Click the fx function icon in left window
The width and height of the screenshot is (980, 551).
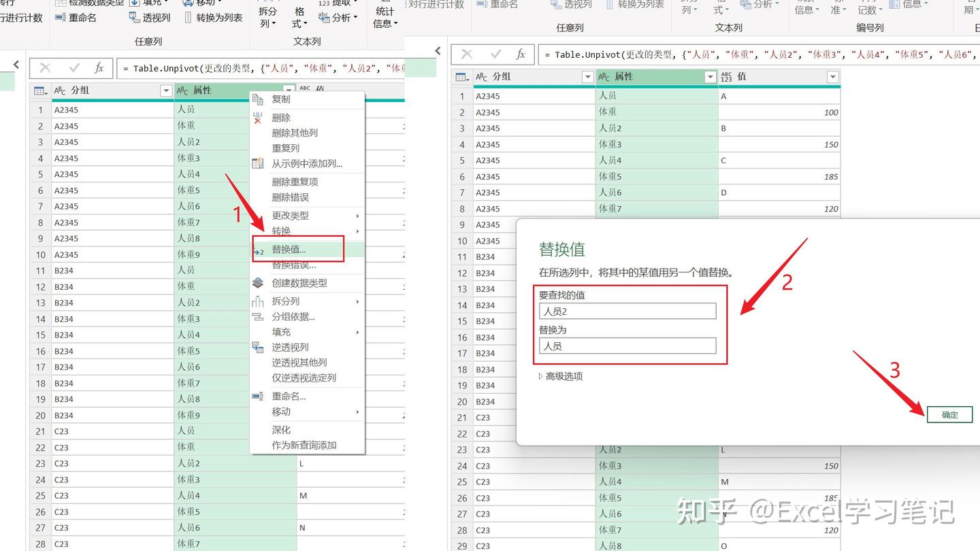pyautogui.click(x=99, y=68)
